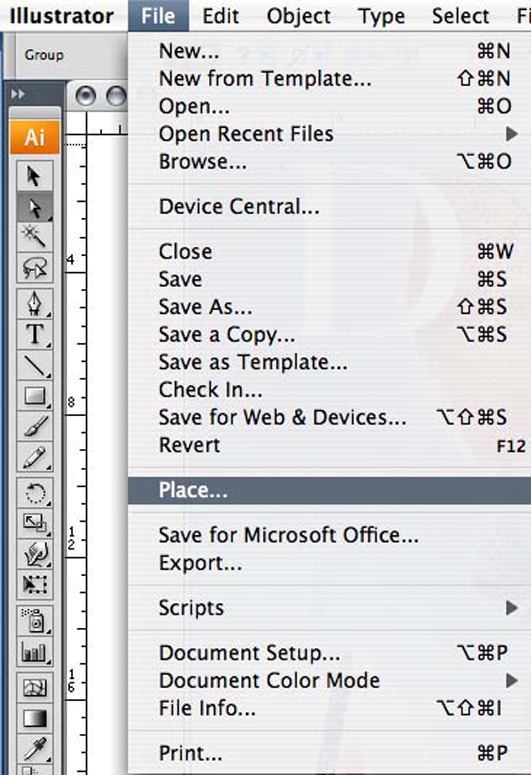Select the Paintbrush tool
The width and height of the screenshot is (531, 775).
click(34, 426)
